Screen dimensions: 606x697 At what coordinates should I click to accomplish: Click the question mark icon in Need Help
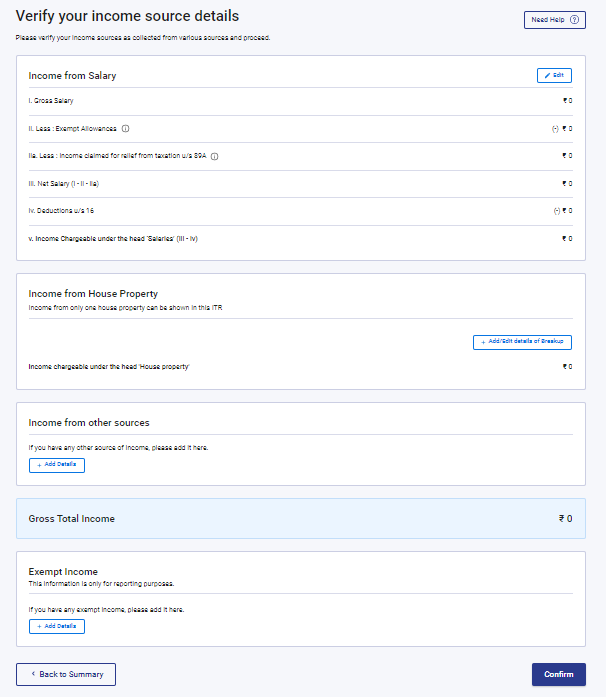[x=575, y=20]
